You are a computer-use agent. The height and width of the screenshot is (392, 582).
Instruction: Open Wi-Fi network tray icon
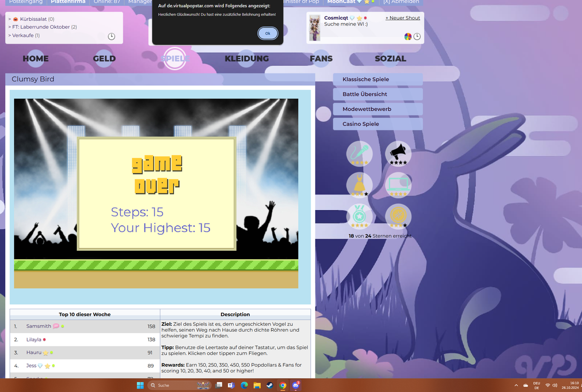click(548, 385)
